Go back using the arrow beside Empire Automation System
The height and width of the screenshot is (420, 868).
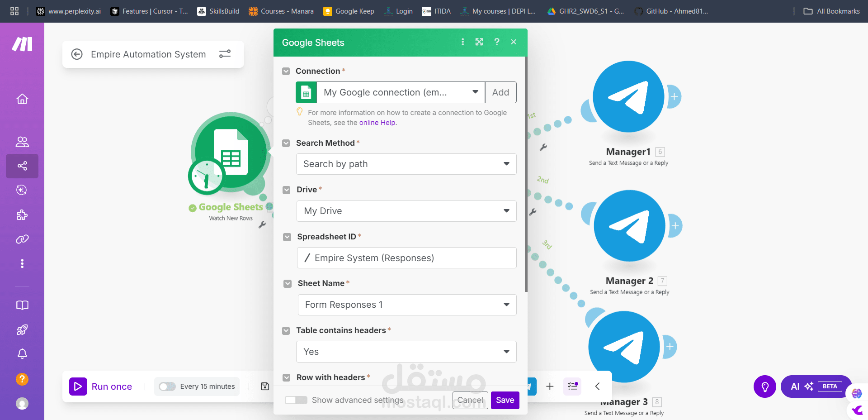coord(77,54)
